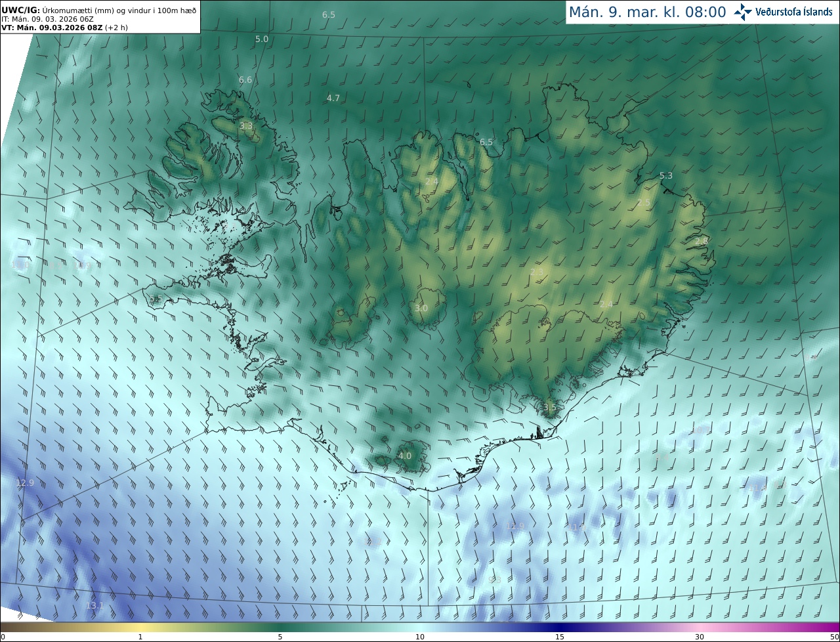Click the title Úrkomumætti (mm) og vindur í 100m hæð
Viewport: 840px width, 642px height.
click(119, 9)
